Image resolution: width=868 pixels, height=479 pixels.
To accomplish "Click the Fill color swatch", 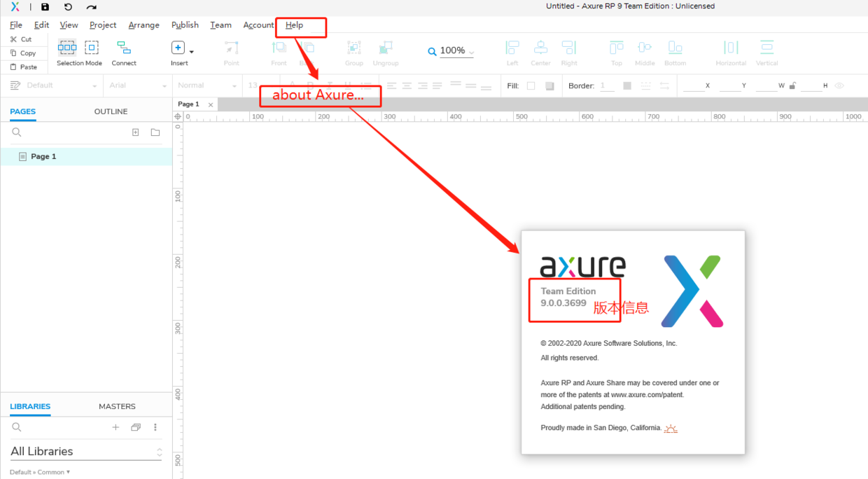I will [x=531, y=85].
